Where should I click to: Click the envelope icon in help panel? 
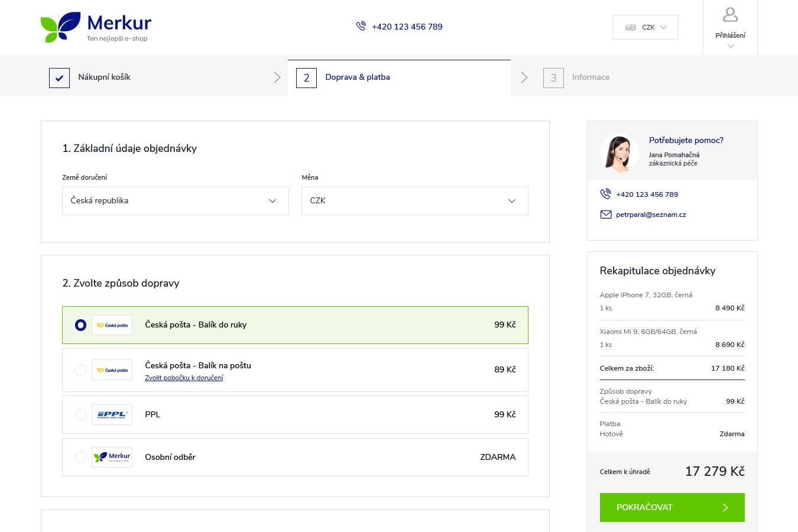coord(606,215)
